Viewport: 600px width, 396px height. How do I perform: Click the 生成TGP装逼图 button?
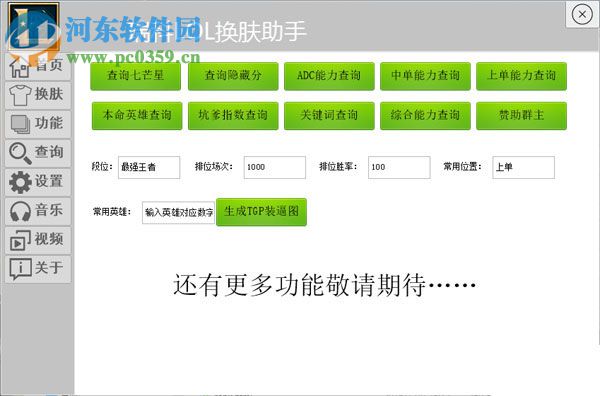pos(261,212)
